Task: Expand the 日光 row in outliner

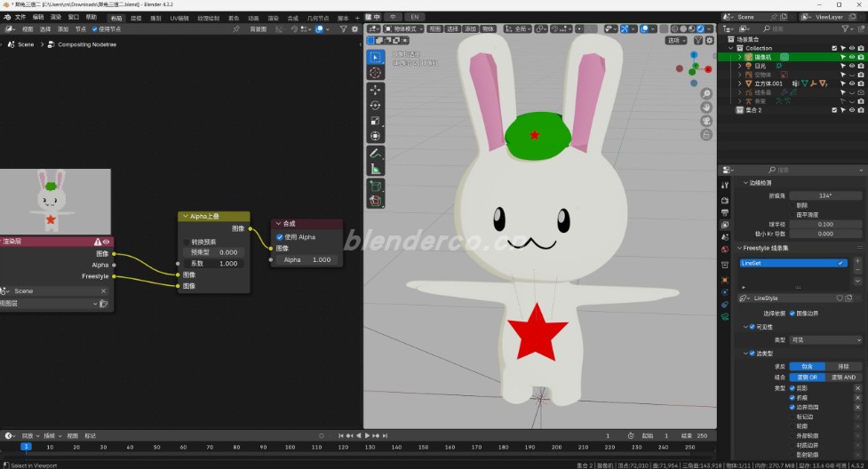Action: tap(740, 66)
